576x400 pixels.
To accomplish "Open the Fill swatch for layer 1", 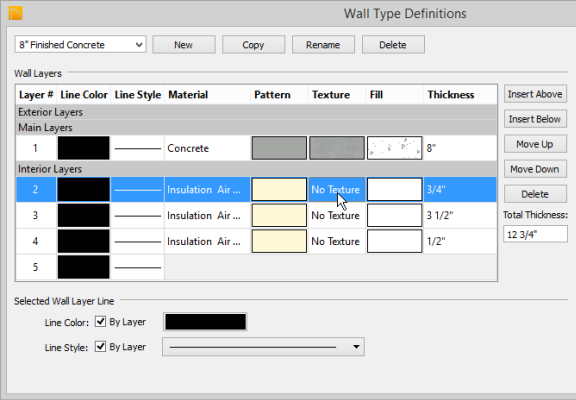I will coord(395,148).
